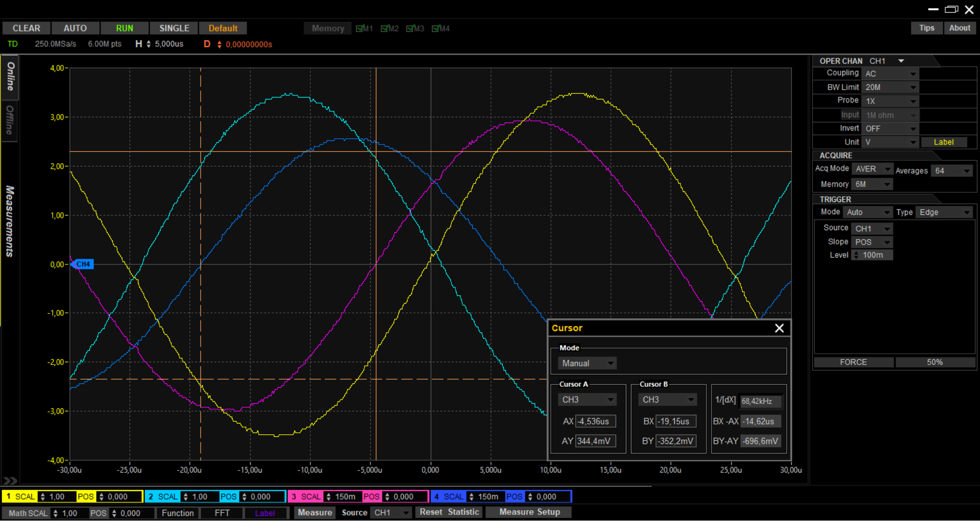This screenshot has height=521, width=980.
Task: Toggle the M1 memory checkbox
Action: click(359, 29)
